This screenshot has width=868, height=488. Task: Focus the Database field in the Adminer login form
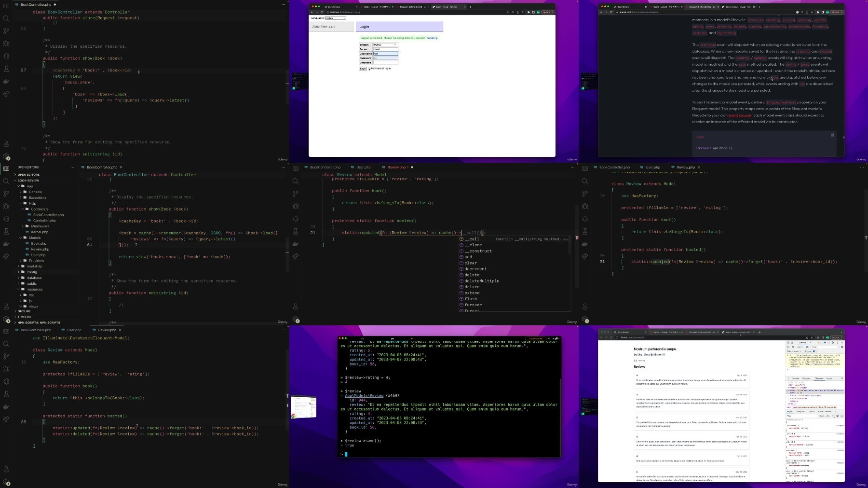386,63
